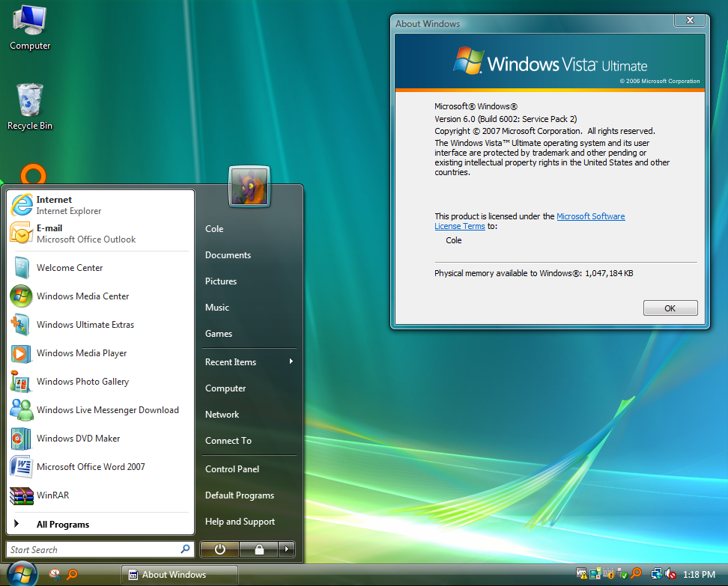This screenshot has height=586, width=728.
Task: Open the Welcome Center
Action: [70, 267]
